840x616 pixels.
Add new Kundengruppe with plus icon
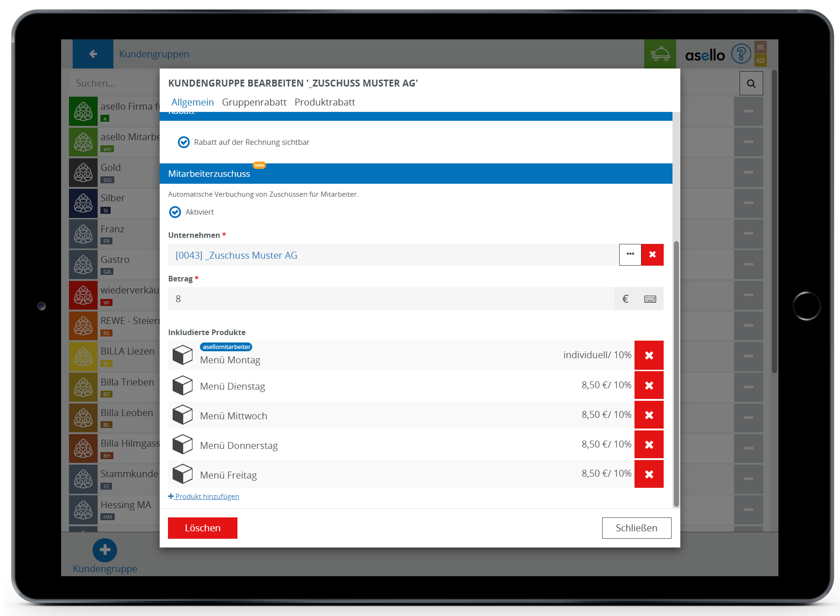point(105,550)
